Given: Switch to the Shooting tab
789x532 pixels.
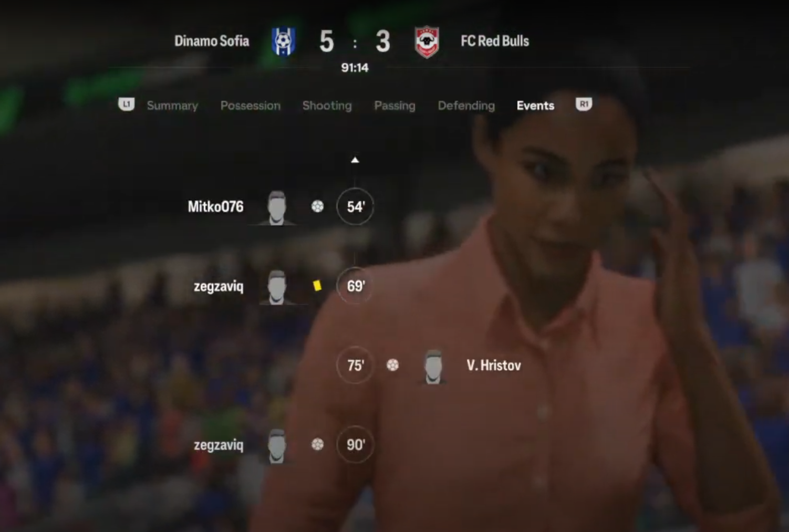Looking at the screenshot, I should [x=327, y=106].
